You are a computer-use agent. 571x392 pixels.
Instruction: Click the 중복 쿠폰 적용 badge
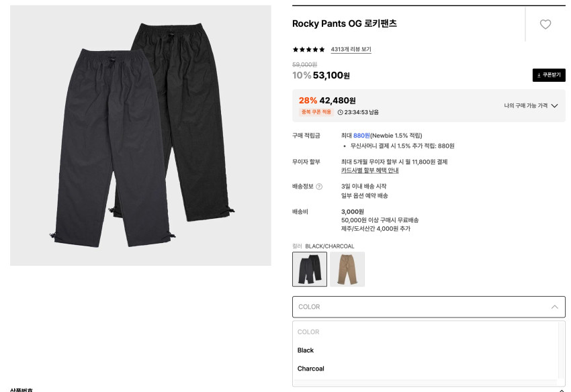click(x=316, y=113)
